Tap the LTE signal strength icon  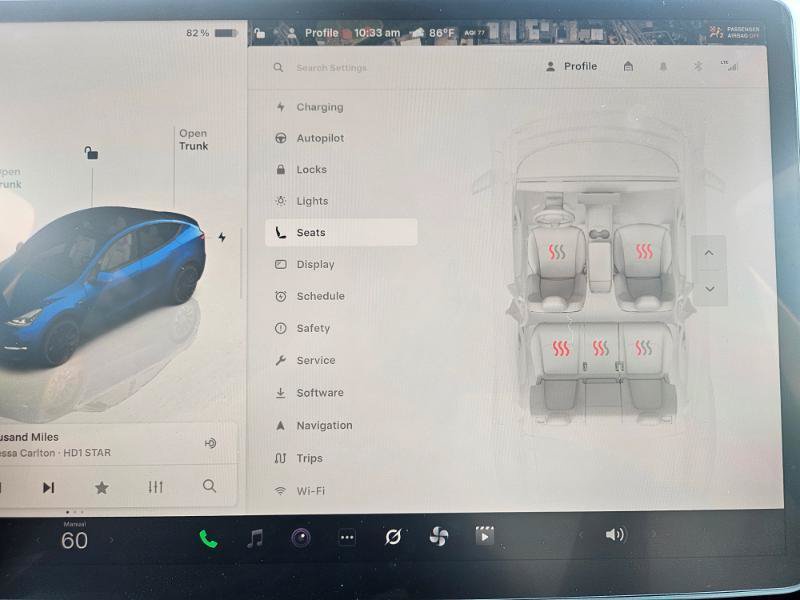click(x=730, y=65)
